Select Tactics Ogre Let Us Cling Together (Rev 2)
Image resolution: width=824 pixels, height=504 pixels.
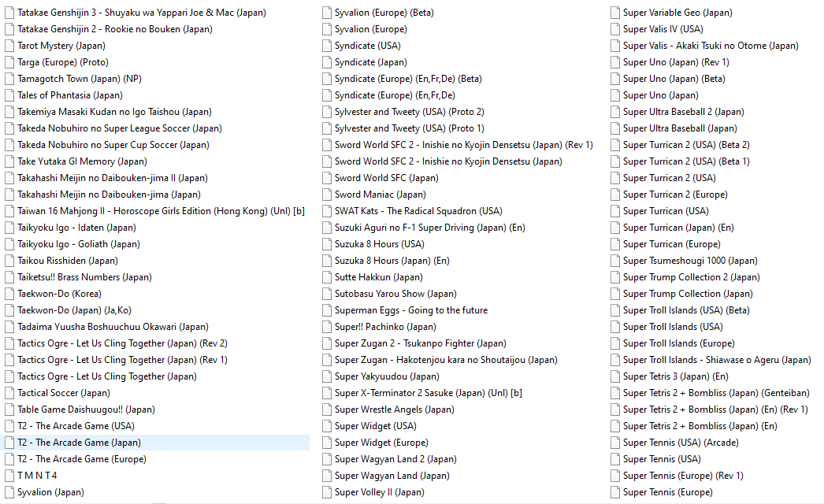(x=122, y=343)
